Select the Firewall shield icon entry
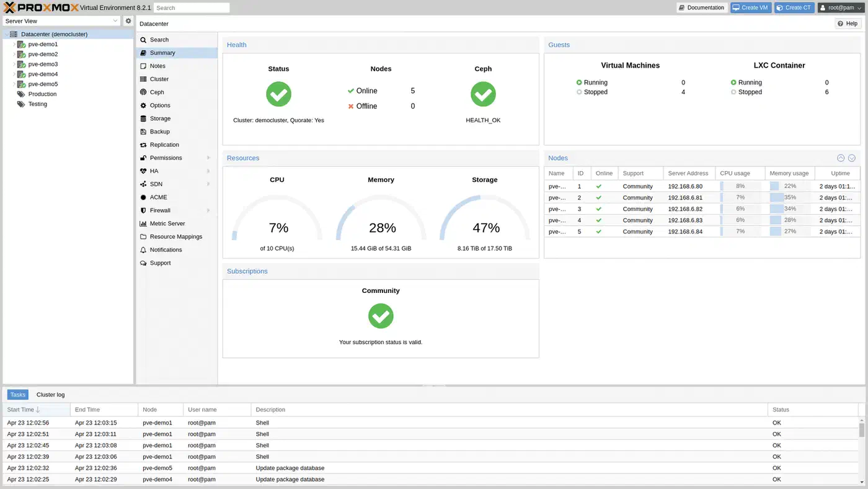The height and width of the screenshot is (489, 868). 143,210
